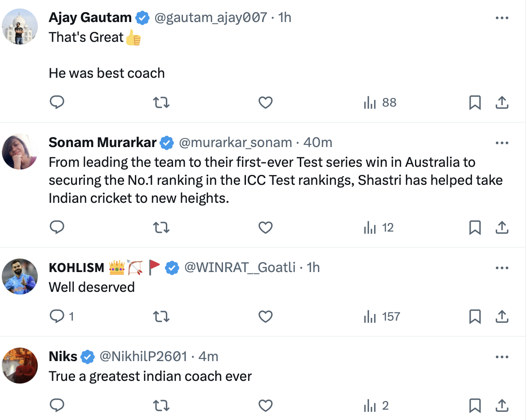Share the Niks tweet
This screenshot has width=526, height=420.
tap(502, 406)
